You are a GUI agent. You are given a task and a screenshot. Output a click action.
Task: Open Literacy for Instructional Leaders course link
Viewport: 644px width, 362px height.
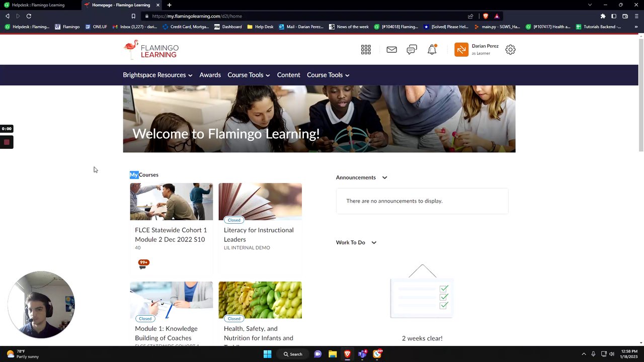coord(259,235)
